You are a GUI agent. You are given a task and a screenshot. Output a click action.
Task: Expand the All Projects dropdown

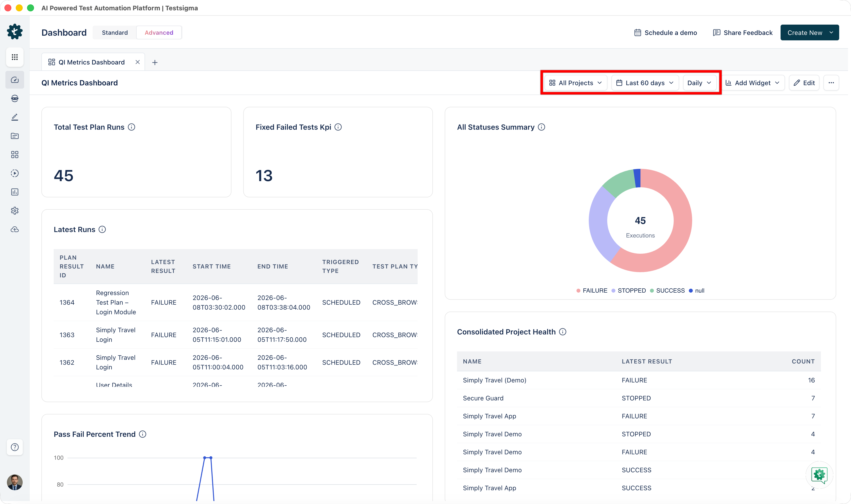coord(575,83)
